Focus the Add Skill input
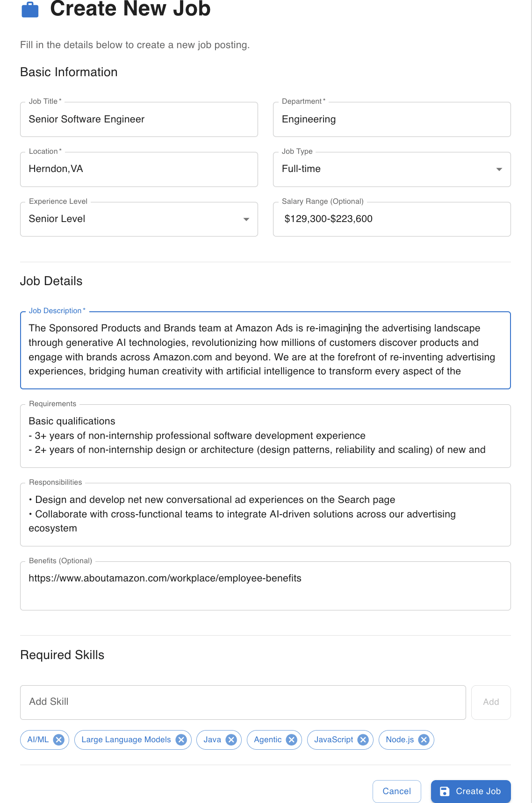This screenshot has width=532, height=803. pos(243,702)
